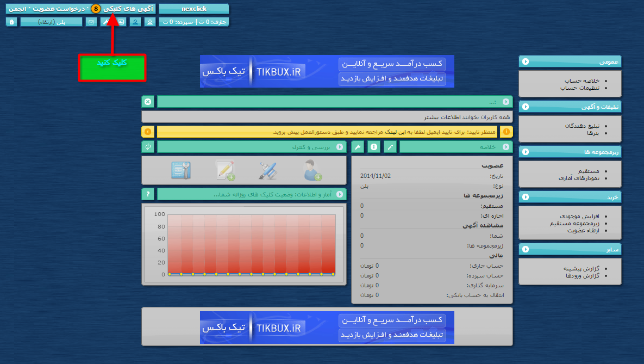Image resolution: width=644 pixels, height=364 pixels.
Task: Click the notepad with pencil add icon
Action: pos(225,170)
